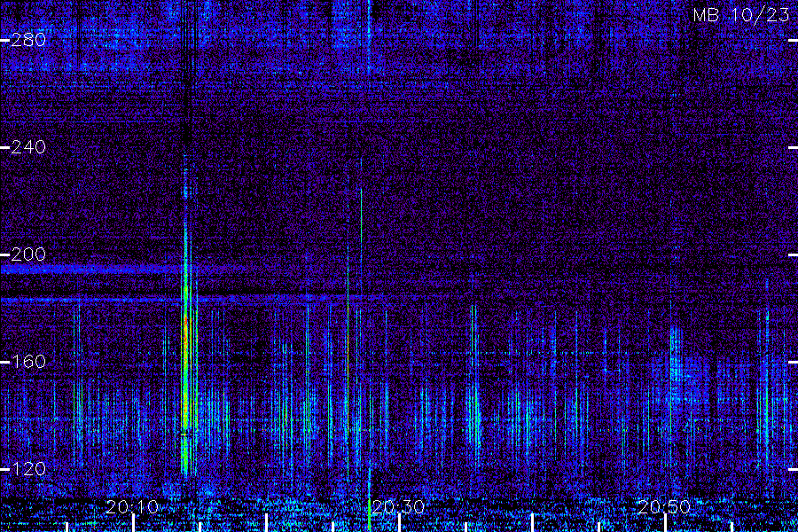Click the 20:10 time axis label
This screenshot has width=798, height=532.
pos(132,506)
